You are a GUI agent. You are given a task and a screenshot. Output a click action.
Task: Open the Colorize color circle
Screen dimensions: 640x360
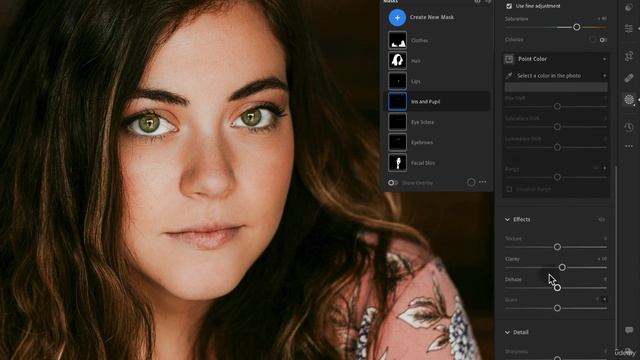pos(592,40)
